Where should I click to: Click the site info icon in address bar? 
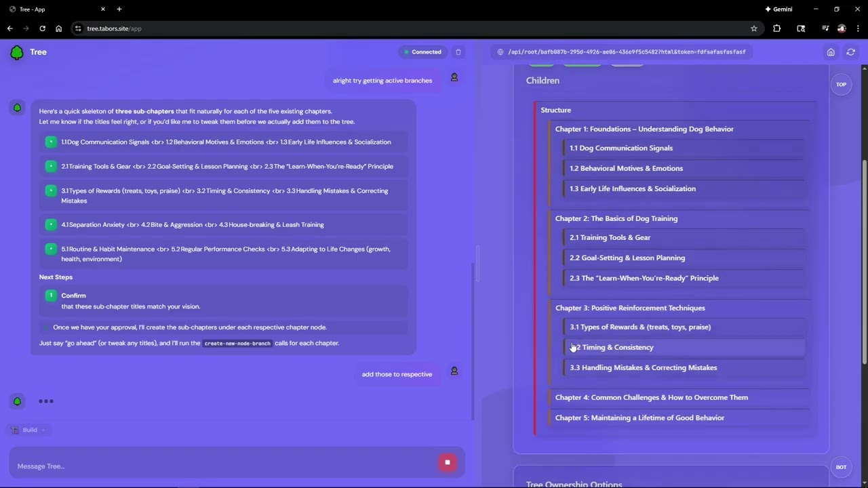click(78, 28)
